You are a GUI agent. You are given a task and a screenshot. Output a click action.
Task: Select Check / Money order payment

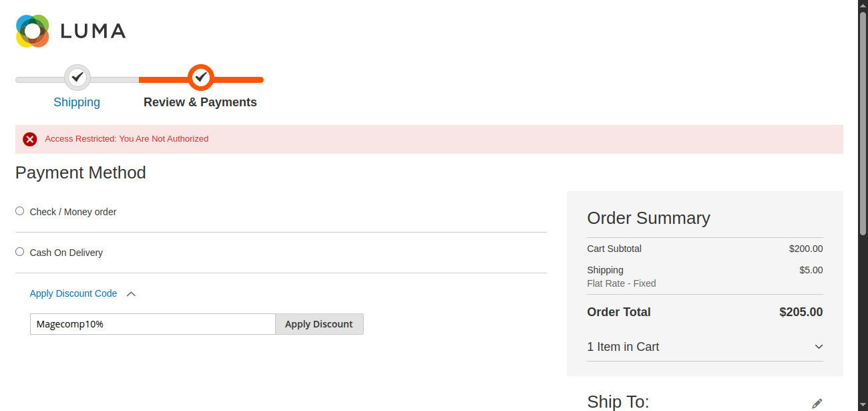coord(20,211)
